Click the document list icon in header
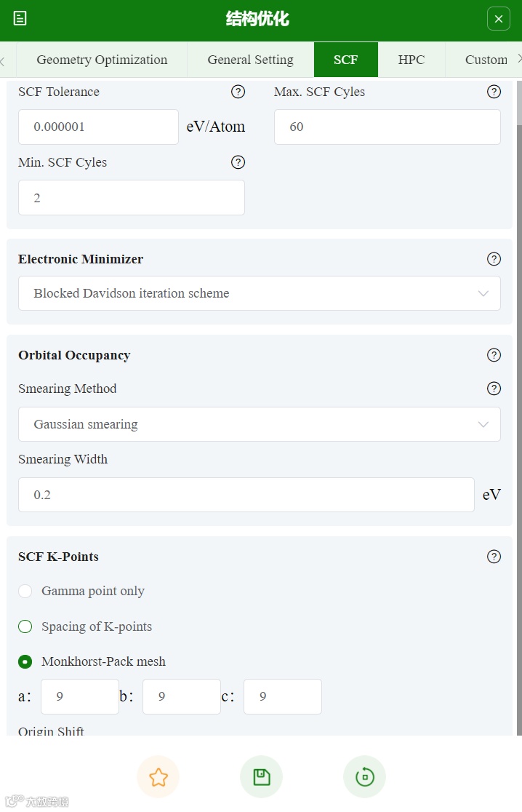The height and width of the screenshot is (812, 522). pyautogui.click(x=20, y=19)
